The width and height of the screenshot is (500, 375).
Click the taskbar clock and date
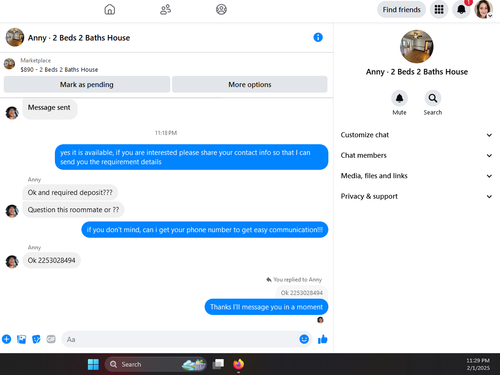click(x=478, y=364)
